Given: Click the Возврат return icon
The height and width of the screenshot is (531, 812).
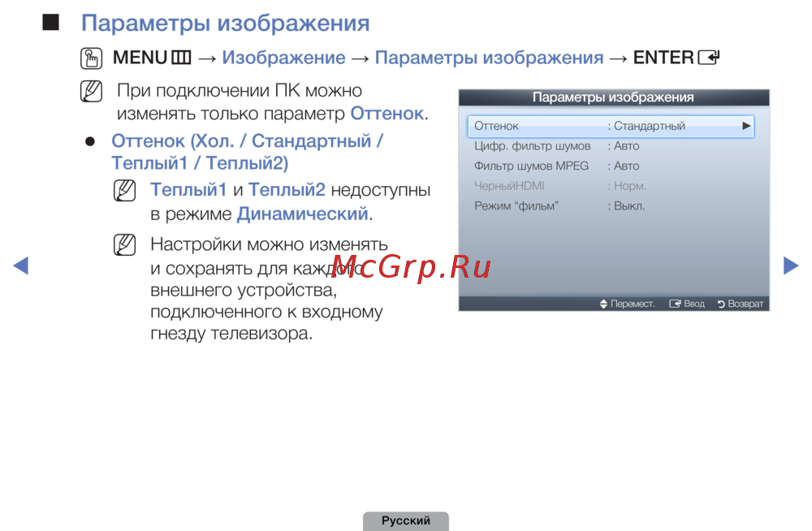Looking at the screenshot, I should click(x=721, y=304).
